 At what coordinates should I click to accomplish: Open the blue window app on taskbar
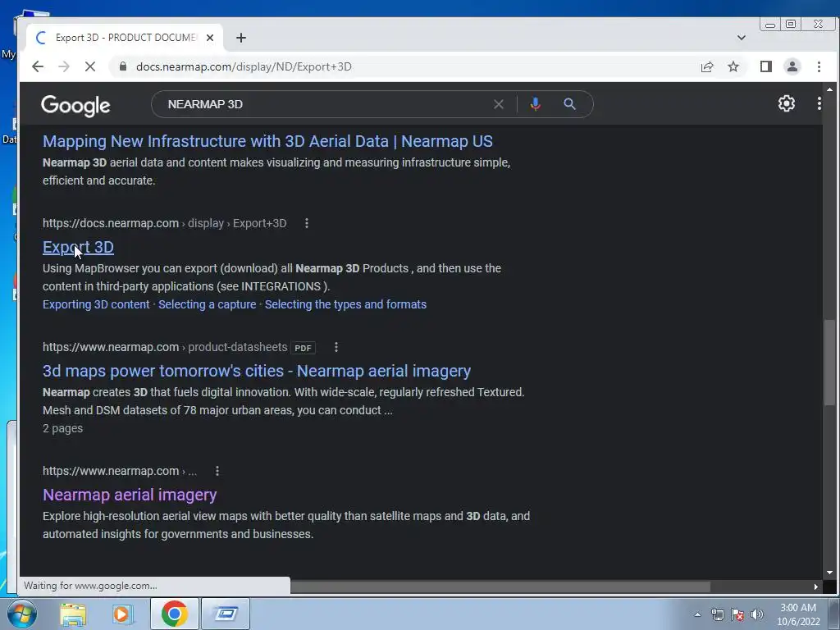[226, 614]
